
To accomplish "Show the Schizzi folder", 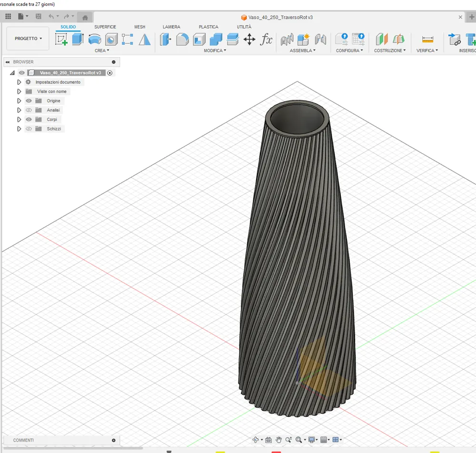I will (29, 129).
